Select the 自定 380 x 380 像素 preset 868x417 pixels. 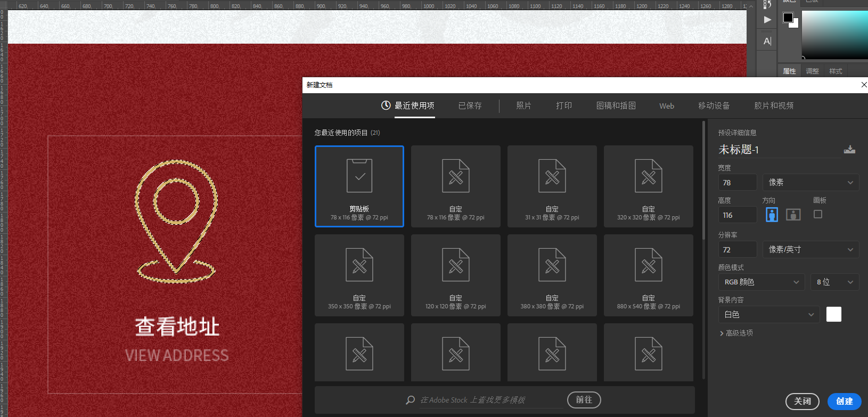(x=552, y=275)
